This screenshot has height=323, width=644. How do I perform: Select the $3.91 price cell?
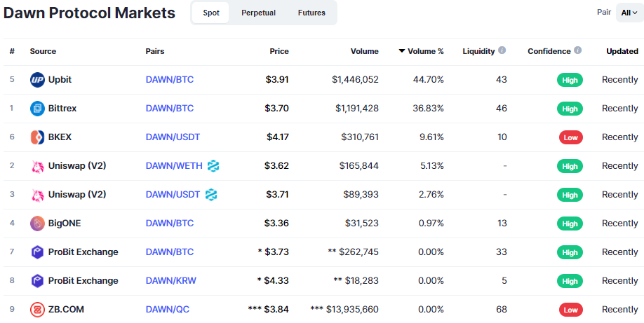pos(277,80)
